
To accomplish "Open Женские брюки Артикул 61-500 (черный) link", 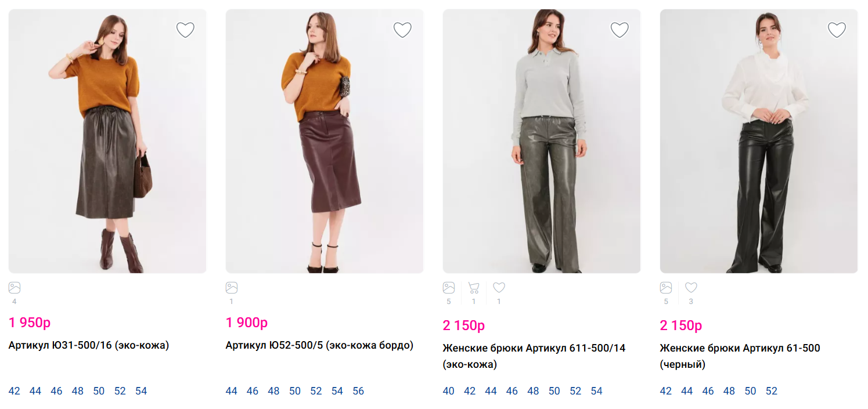I will pyautogui.click(x=740, y=348).
